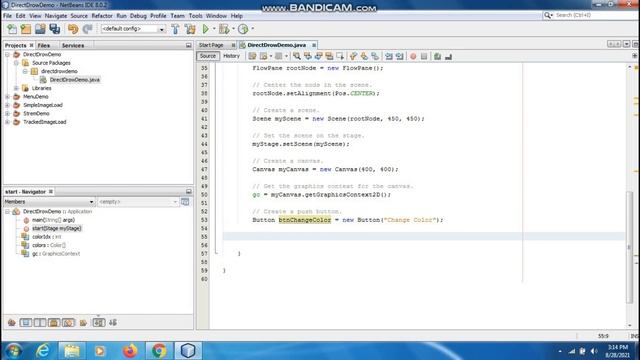Image resolution: width=640 pixels, height=360 pixels.
Task: Click the History view button
Action: 231,56
